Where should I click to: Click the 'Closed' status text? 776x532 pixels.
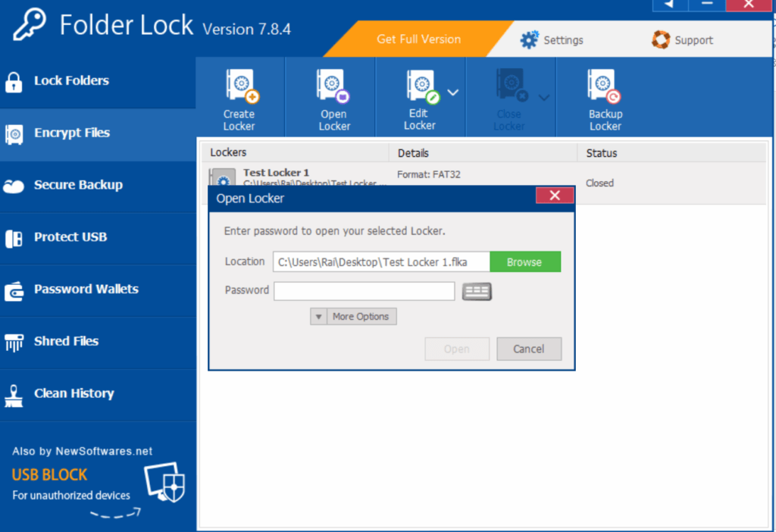(600, 183)
